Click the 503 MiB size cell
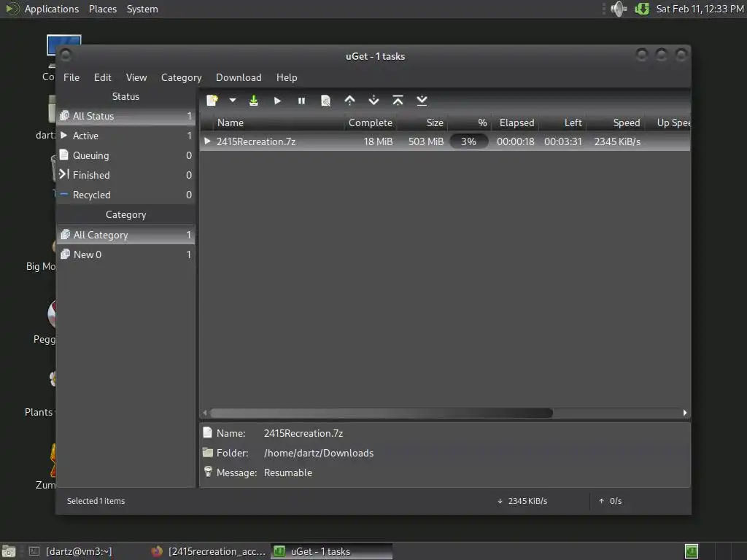This screenshot has height=560, width=747. tap(426, 141)
